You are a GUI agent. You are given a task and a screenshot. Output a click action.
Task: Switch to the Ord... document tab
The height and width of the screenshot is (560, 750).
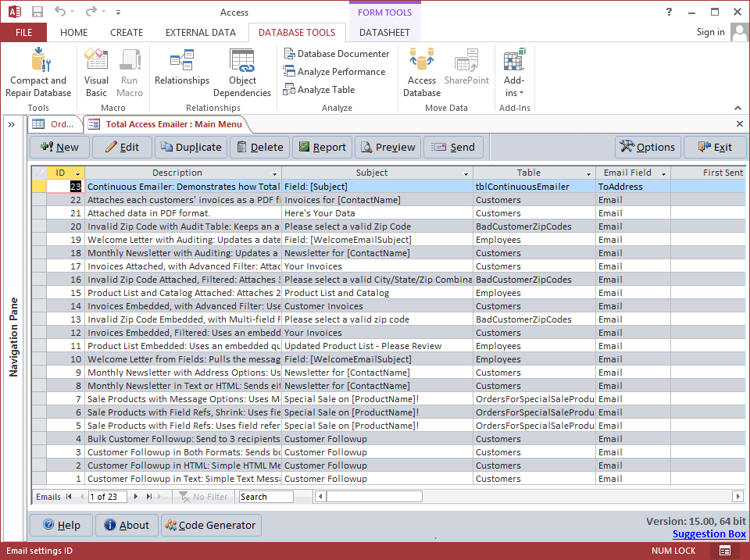click(55, 124)
